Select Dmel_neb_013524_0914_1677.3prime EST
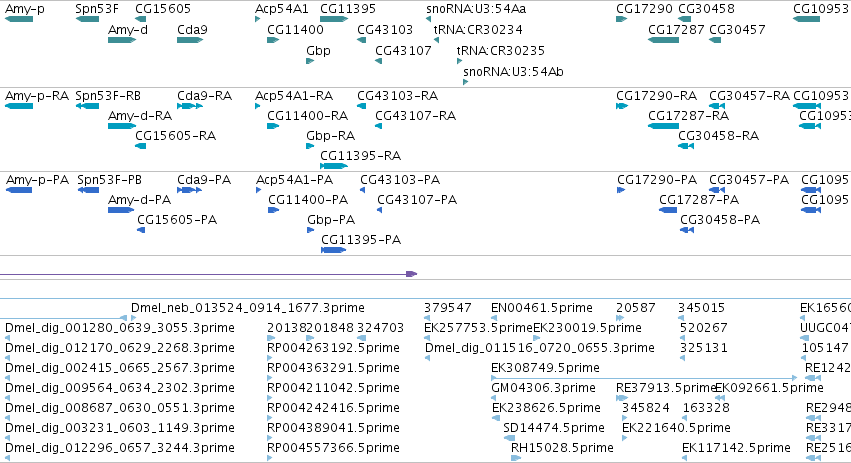This screenshot has height=463, width=851. coord(134,318)
